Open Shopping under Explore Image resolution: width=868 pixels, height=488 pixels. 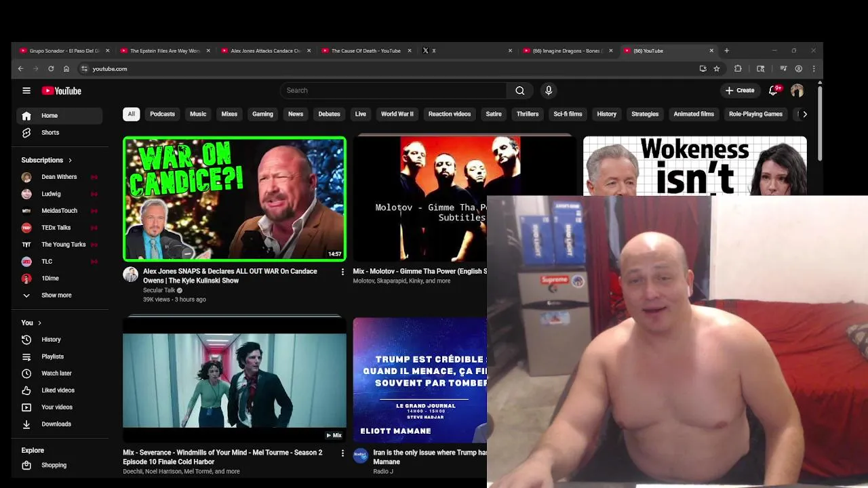[60, 466]
